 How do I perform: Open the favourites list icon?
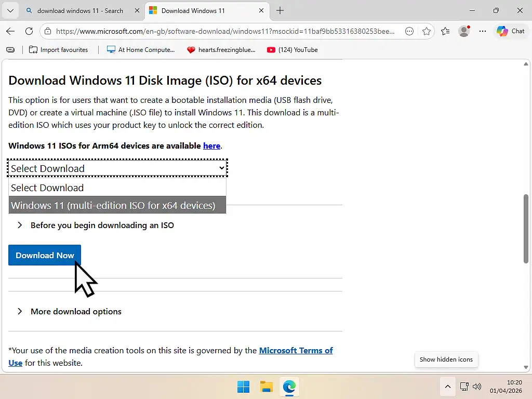click(x=445, y=31)
